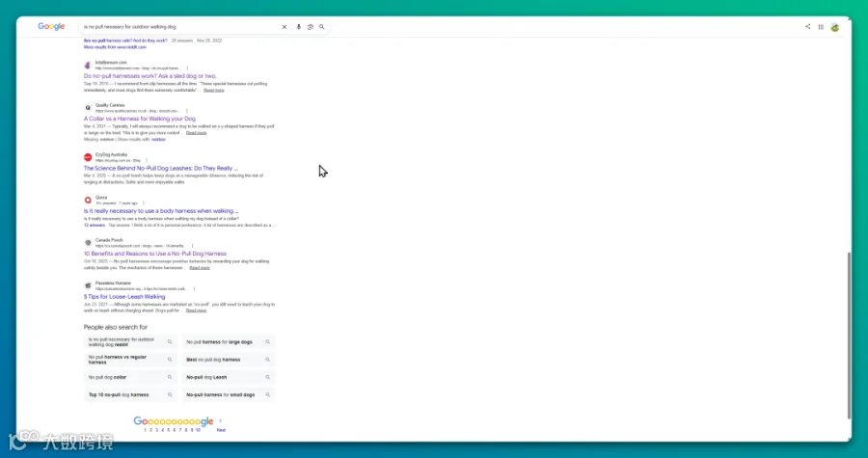Open "A Collar vs a Harness for Walking your Dog"

[140, 119]
